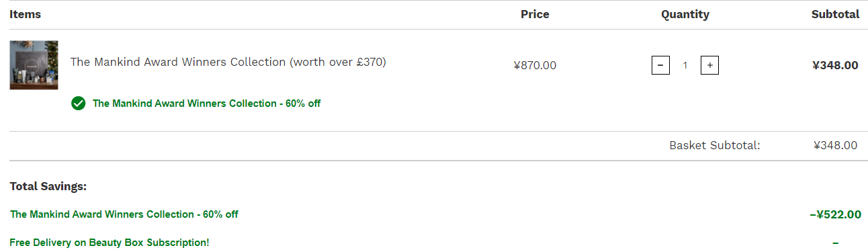The height and width of the screenshot is (250, 868).
Task: Click the Price column header
Action: tap(535, 14)
